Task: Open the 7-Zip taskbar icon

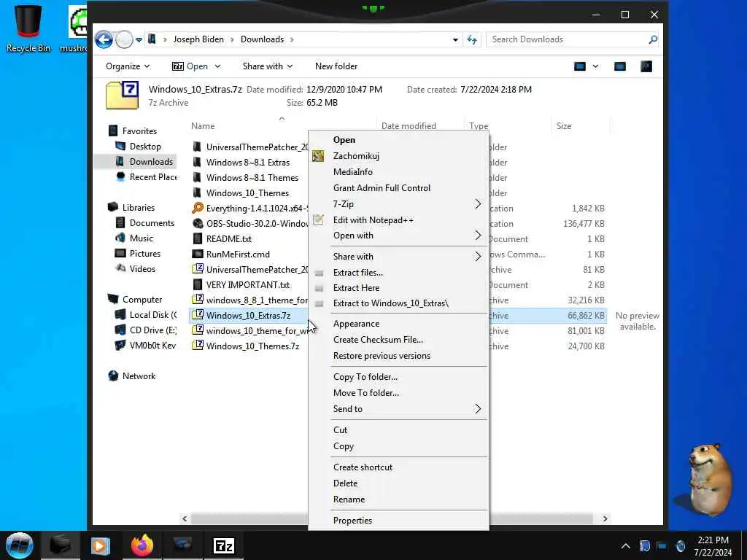Action: 224,545
